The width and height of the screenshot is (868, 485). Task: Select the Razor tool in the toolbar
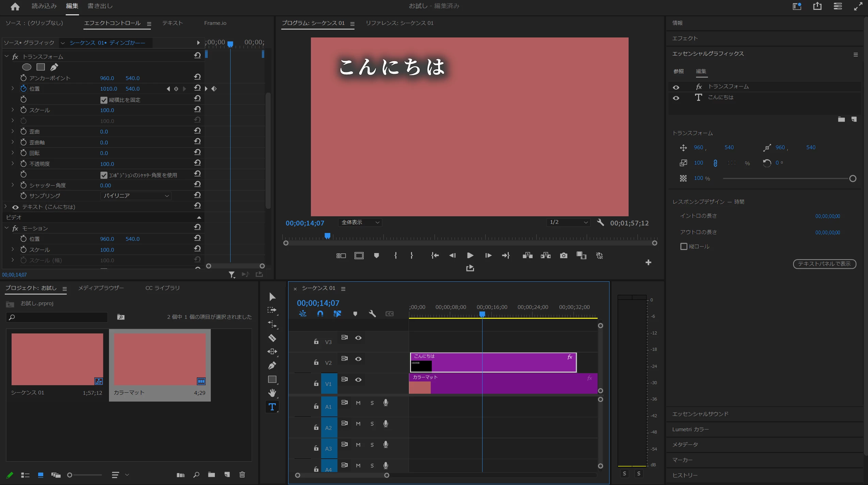pos(272,338)
